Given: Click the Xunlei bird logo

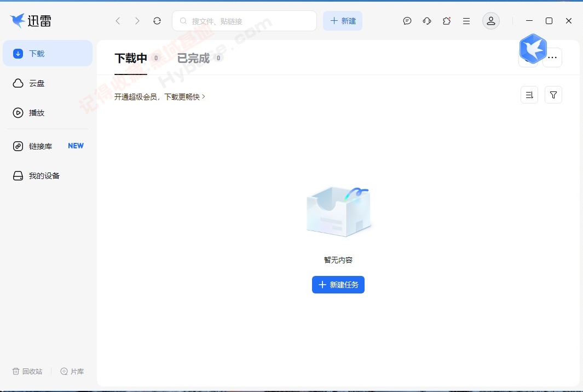Looking at the screenshot, I should [x=18, y=20].
